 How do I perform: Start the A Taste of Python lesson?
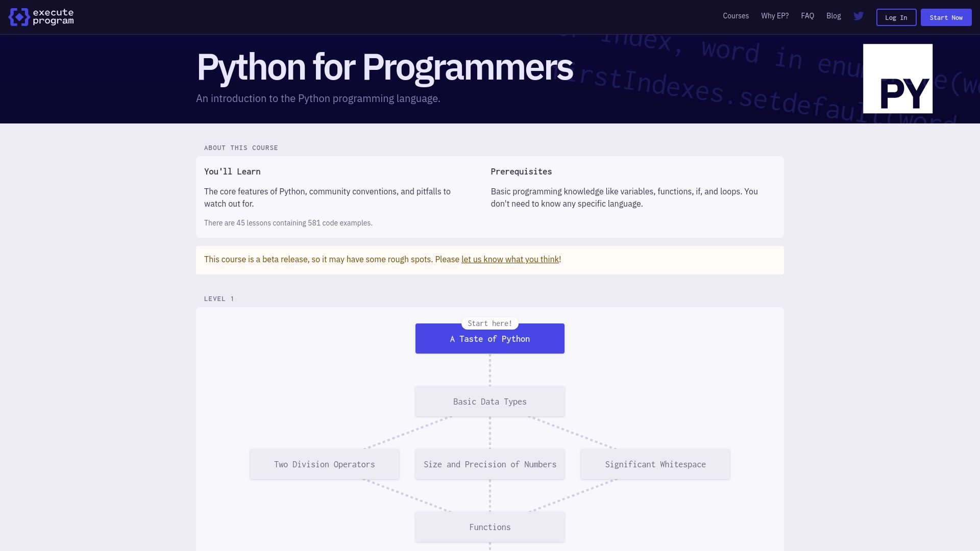(x=489, y=339)
